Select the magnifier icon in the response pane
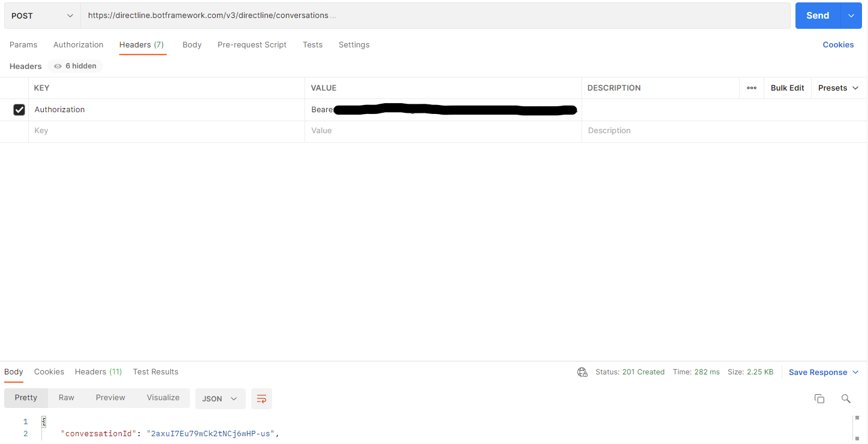The width and height of the screenshot is (868, 444). pyautogui.click(x=846, y=398)
